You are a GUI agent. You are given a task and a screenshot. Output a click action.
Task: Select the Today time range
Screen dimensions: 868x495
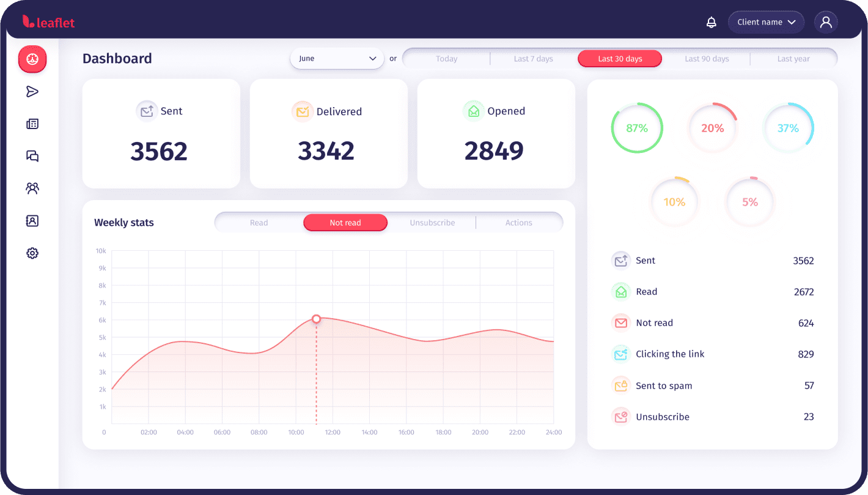(x=446, y=59)
